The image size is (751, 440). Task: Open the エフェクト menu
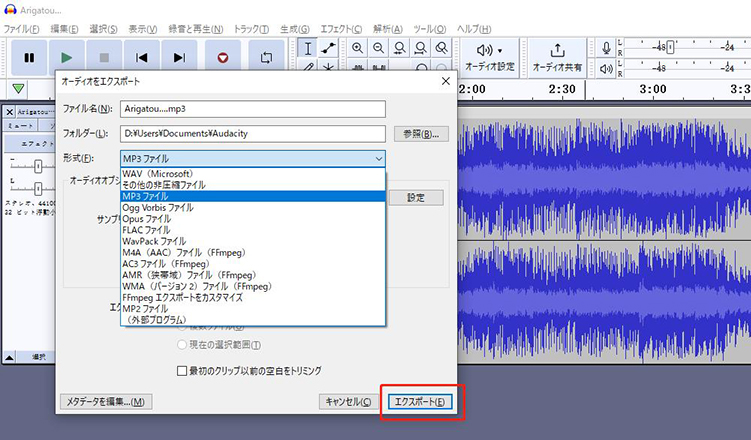click(x=341, y=29)
